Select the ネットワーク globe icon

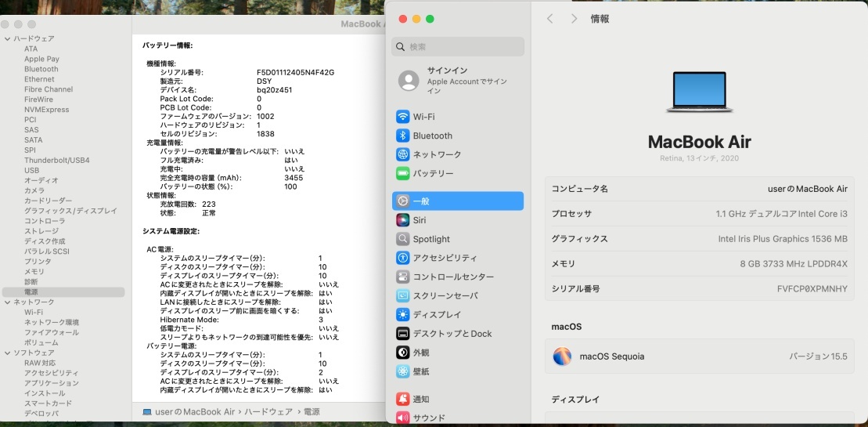click(x=403, y=154)
